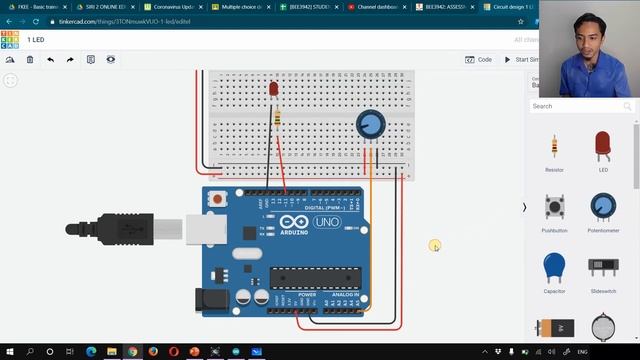Click the search magnifier icon in components panel

point(627,107)
